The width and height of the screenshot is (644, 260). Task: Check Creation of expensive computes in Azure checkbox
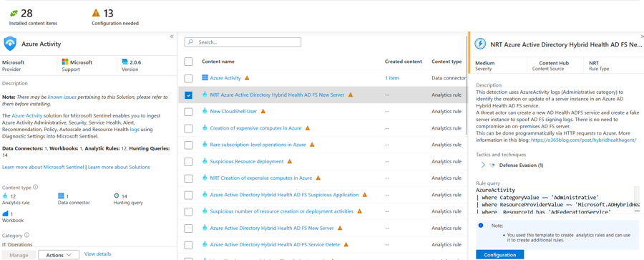click(x=188, y=128)
